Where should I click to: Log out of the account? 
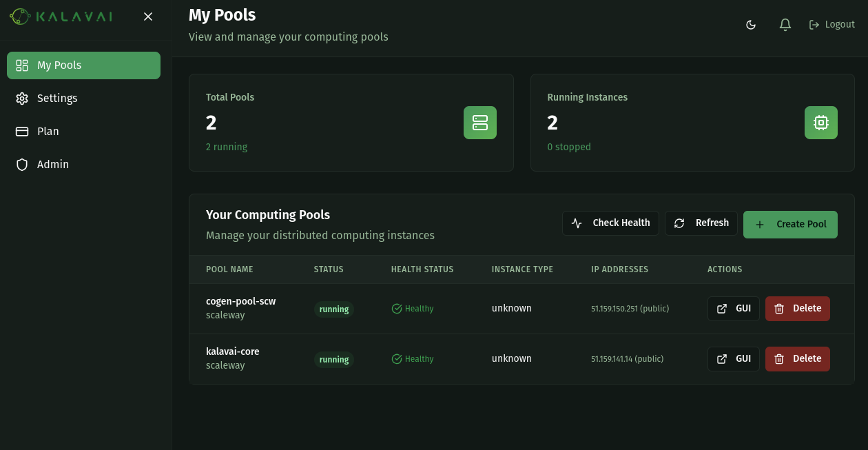[x=832, y=25]
